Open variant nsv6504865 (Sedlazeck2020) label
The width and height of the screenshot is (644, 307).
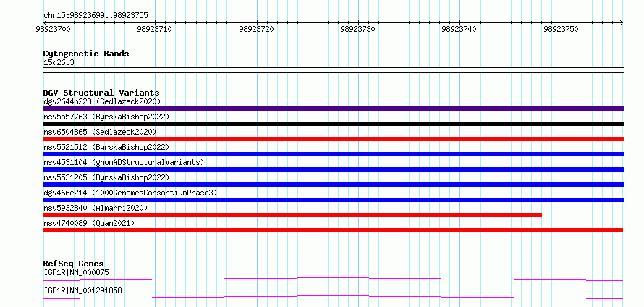click(x=100, y=132)
